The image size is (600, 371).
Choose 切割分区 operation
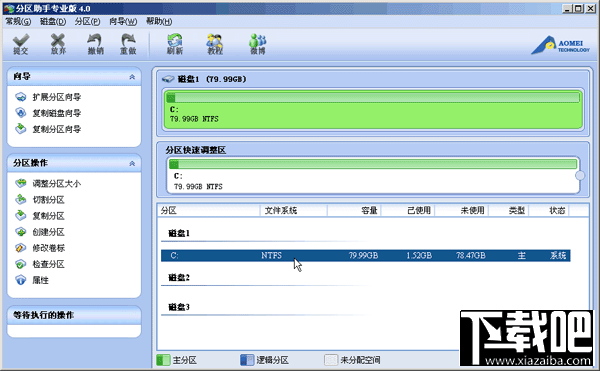tap(48, 200)
